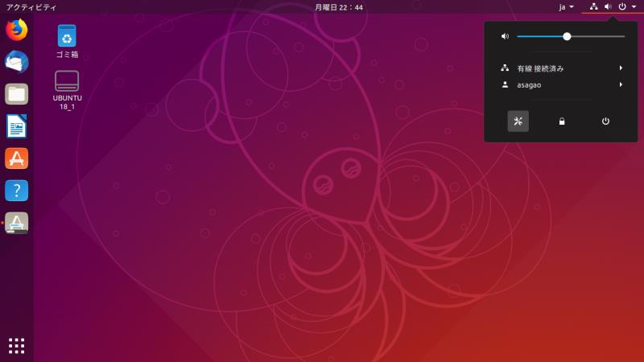The height and width of the screenshot is (362, 644).
Task: Open system settings from the menu
Action: tap(518, 121)
